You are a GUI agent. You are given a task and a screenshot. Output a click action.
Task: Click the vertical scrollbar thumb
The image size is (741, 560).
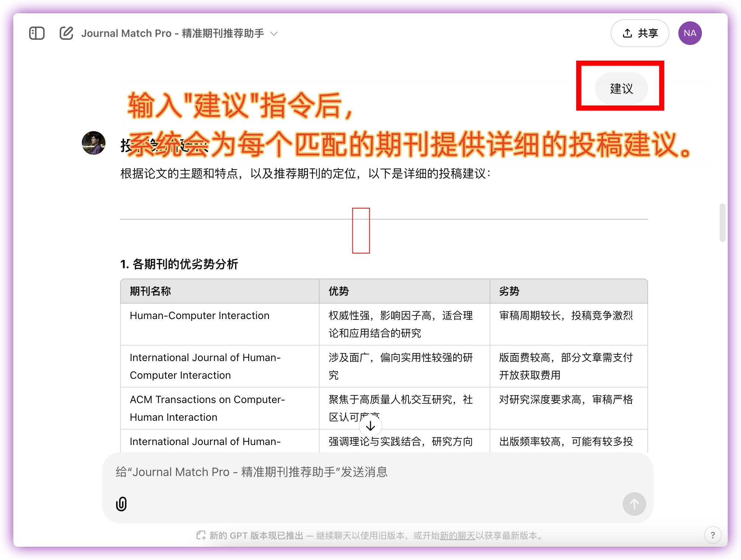tap(722, 223)
